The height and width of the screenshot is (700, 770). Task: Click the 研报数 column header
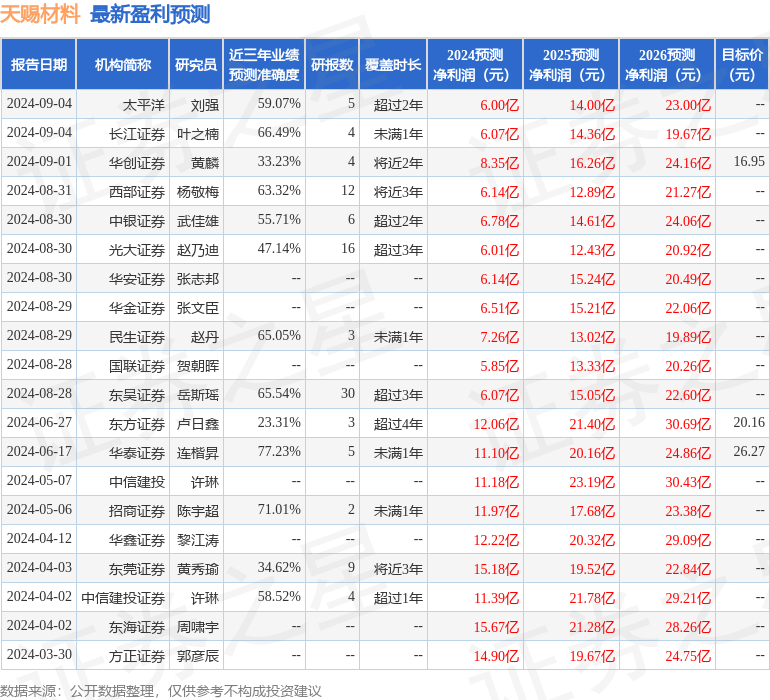(332, 65)
